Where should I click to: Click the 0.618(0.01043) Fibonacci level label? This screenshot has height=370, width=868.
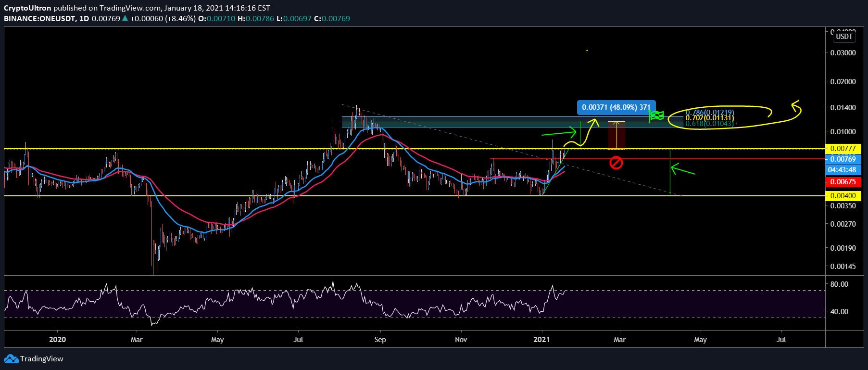point(710,124)
